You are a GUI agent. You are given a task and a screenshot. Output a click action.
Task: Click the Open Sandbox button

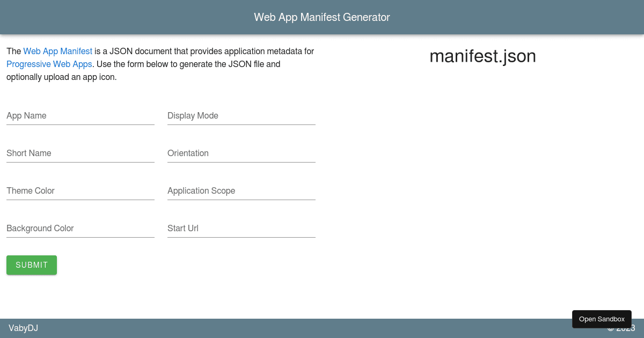point(602,319)
